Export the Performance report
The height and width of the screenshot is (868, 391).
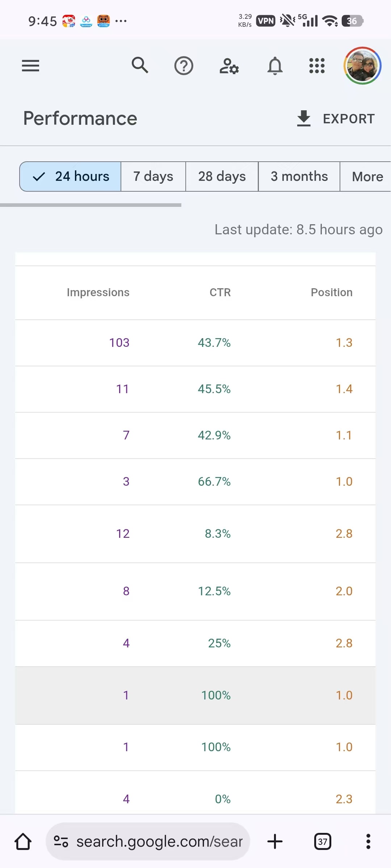click(x=336, y=119)
